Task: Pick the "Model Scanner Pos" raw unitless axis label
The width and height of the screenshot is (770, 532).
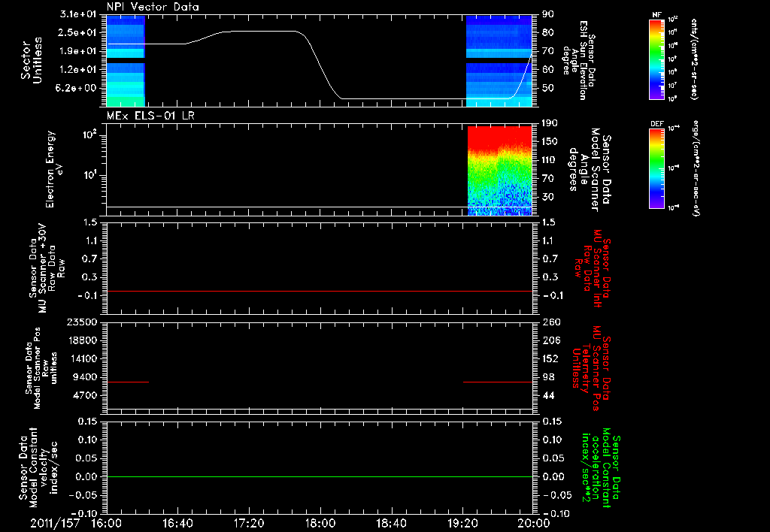Action: click(41, 368)
